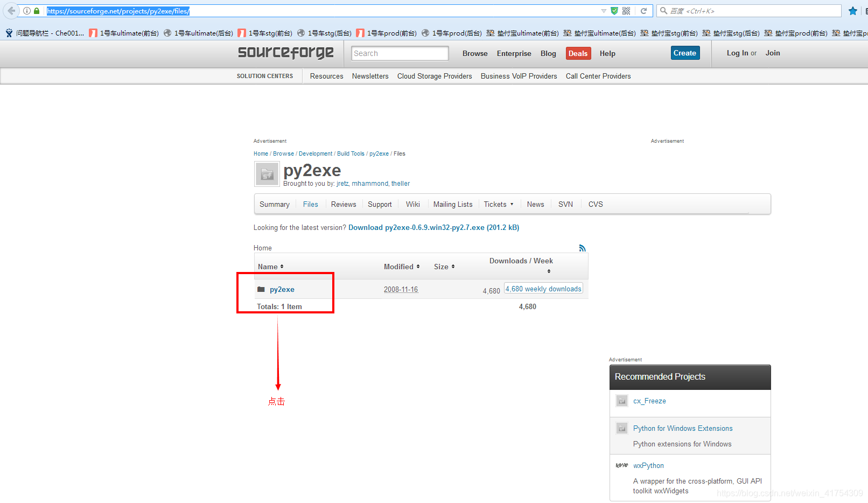The height and width of the screenshot is (503, 868).
Task: Open the address bar history dropdown arrow
Action: pyautogui.click(x=604, y=11)
